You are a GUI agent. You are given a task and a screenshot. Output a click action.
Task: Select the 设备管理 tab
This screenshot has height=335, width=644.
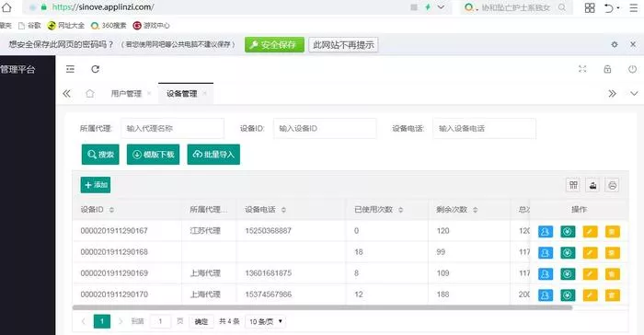[x=182, y=94]
